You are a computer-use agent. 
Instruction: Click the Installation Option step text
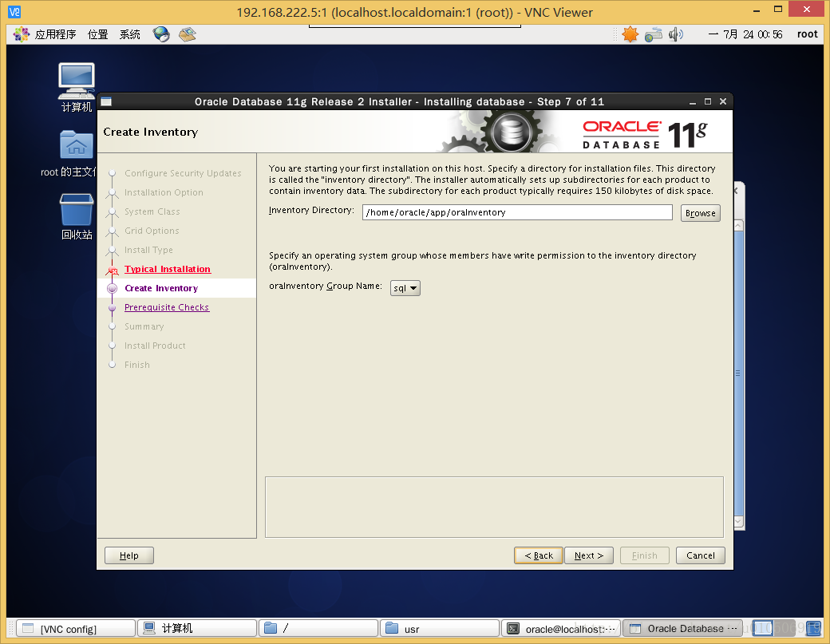tap(164, 192)
